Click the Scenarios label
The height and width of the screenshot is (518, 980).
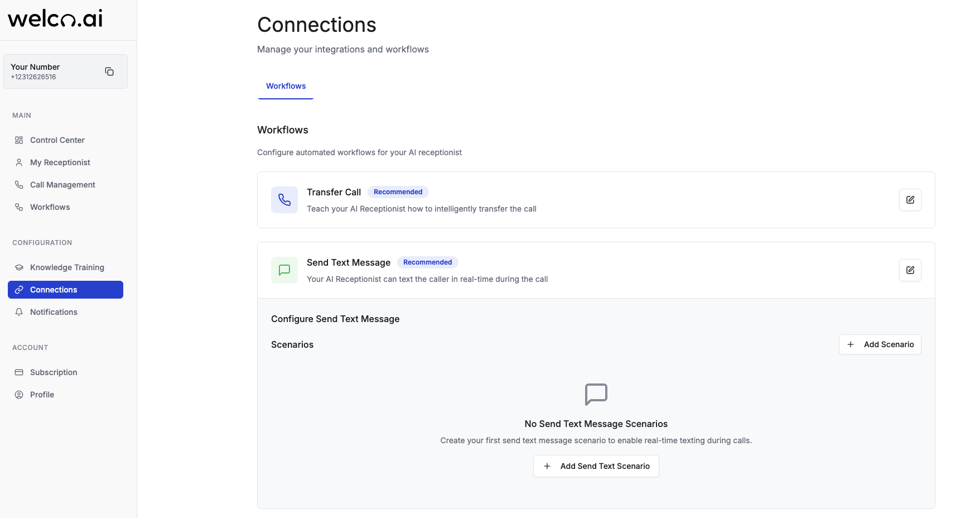(292, 344)
